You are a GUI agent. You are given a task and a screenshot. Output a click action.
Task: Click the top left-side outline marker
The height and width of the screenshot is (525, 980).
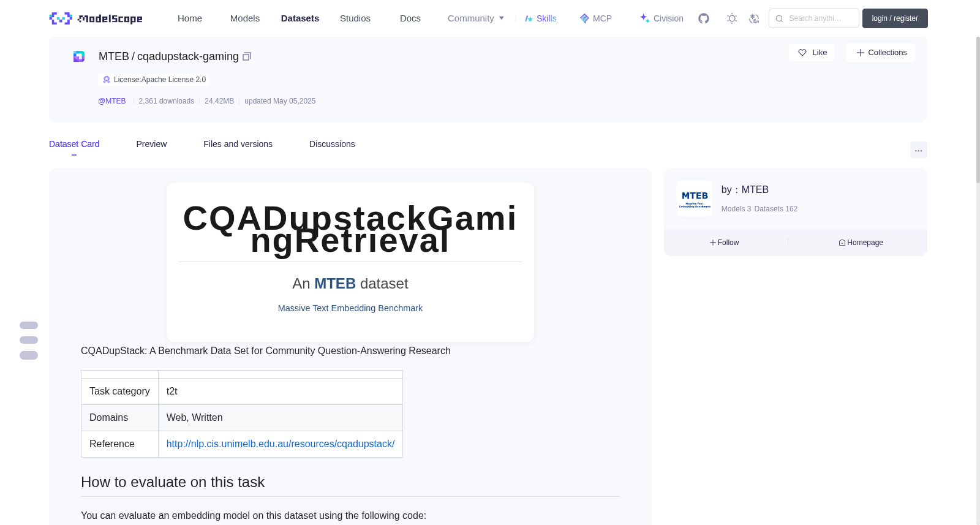pyautogui.click(x=29, y=325)
